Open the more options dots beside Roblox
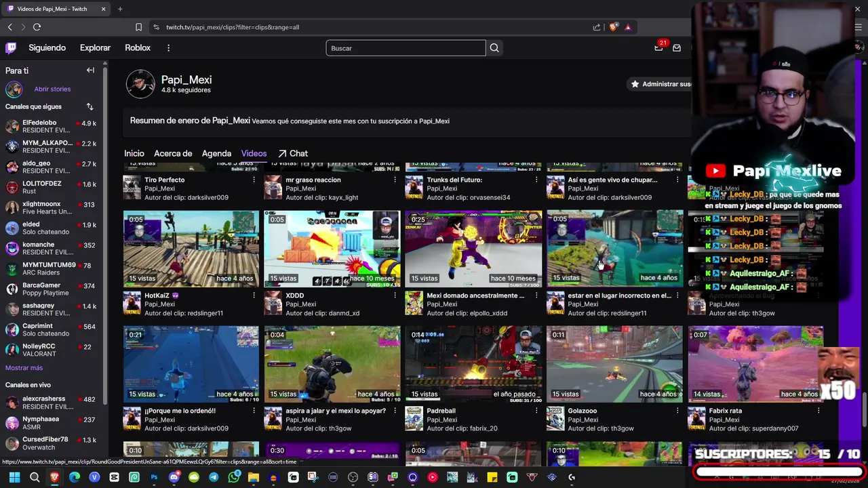The width and height of the screenshot is (868, 488). (169, 48)
